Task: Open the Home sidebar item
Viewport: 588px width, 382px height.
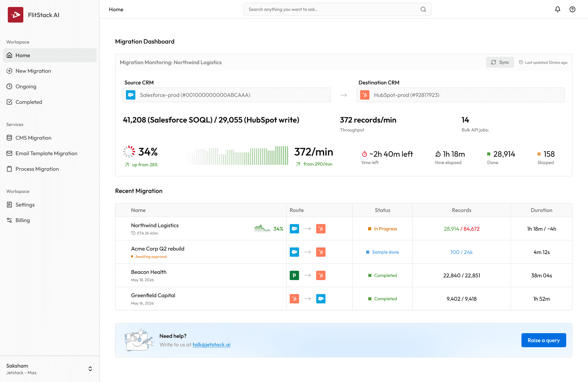Action: tap(50, 55)
